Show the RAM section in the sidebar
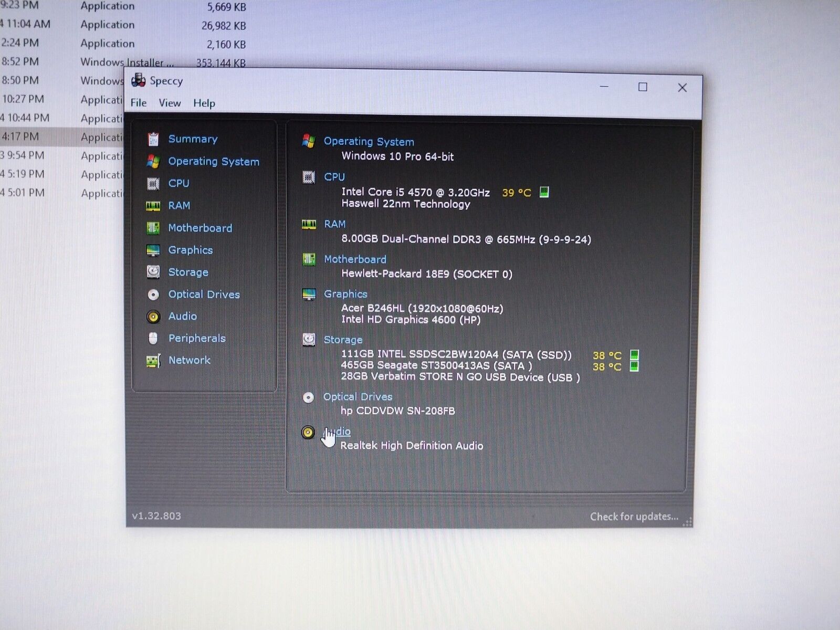840x630 pixels. tap(179, 206)
